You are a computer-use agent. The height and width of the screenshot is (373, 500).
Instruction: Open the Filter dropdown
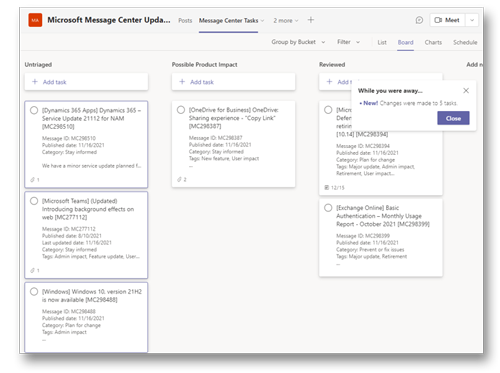[x=348, y=42]
